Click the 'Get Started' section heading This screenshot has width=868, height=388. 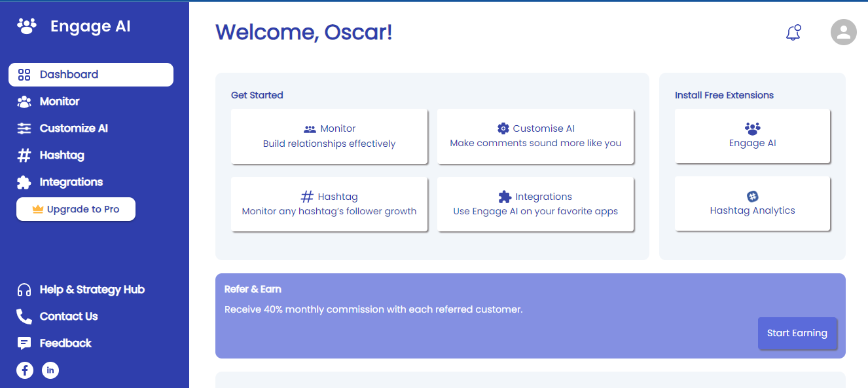click(x=257, y=95)
